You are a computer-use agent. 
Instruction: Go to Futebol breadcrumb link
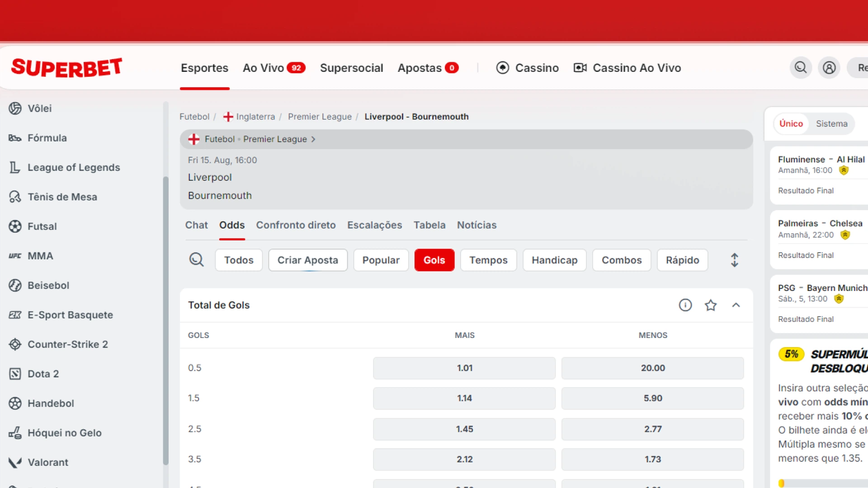coord(194,117)
